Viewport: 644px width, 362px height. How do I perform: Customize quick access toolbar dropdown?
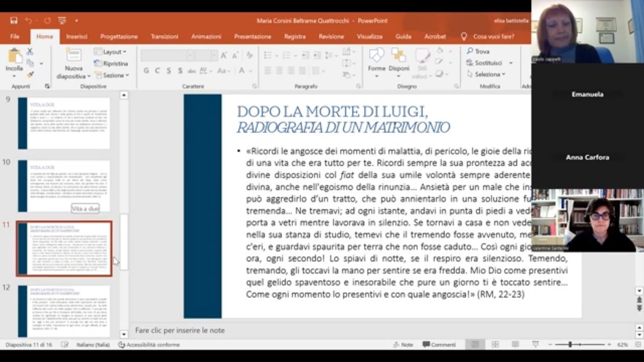point(76,21)
